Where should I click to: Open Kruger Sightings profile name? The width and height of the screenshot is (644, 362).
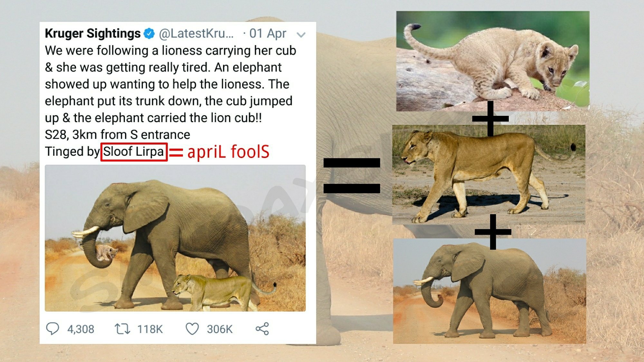[x=93, y=33]
